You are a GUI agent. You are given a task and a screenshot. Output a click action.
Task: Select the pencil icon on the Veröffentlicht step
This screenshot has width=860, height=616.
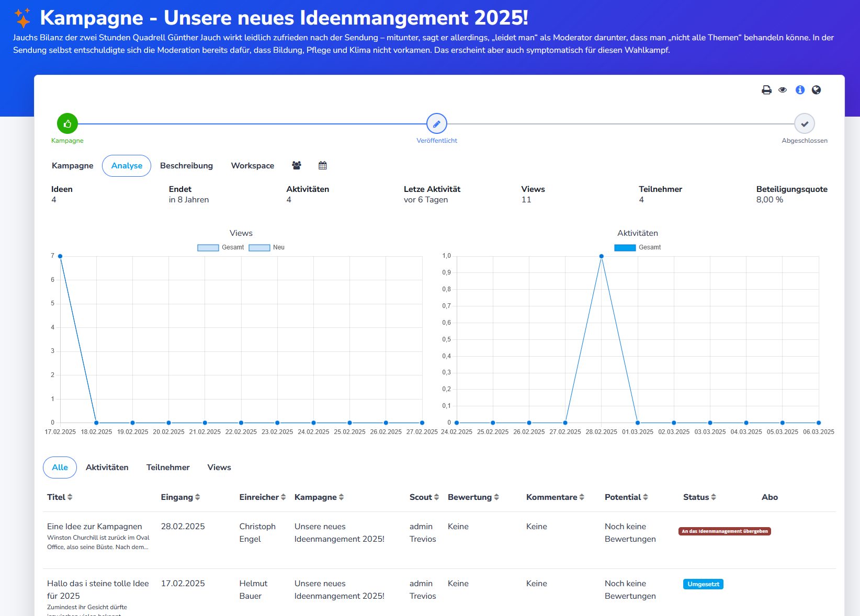click(x=437, y=123)
